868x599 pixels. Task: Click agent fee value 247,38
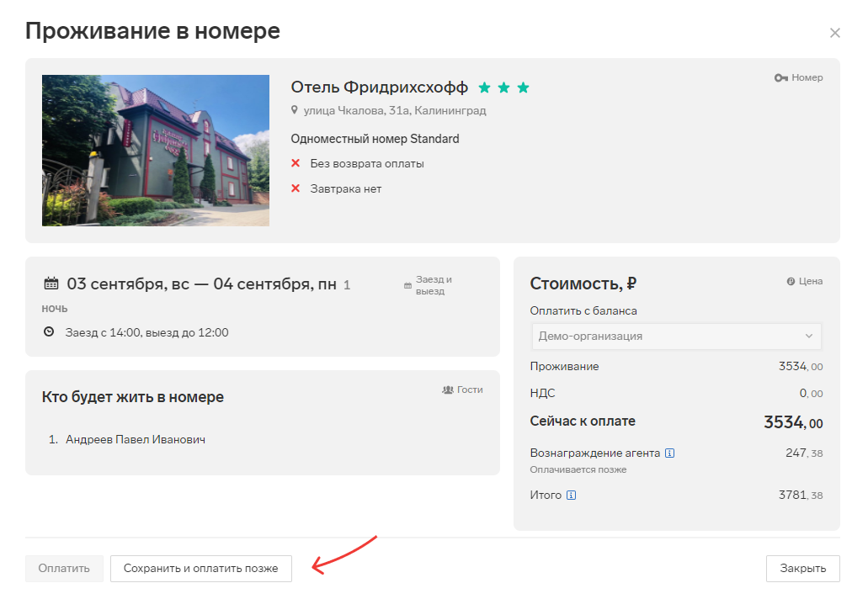click(x=804, y=453)
